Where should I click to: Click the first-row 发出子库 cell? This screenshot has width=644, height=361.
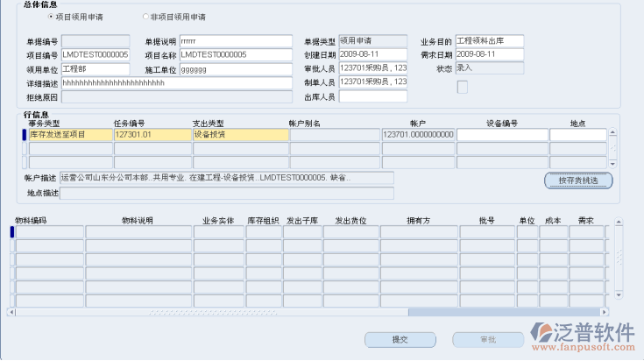(x=302, y=231)
